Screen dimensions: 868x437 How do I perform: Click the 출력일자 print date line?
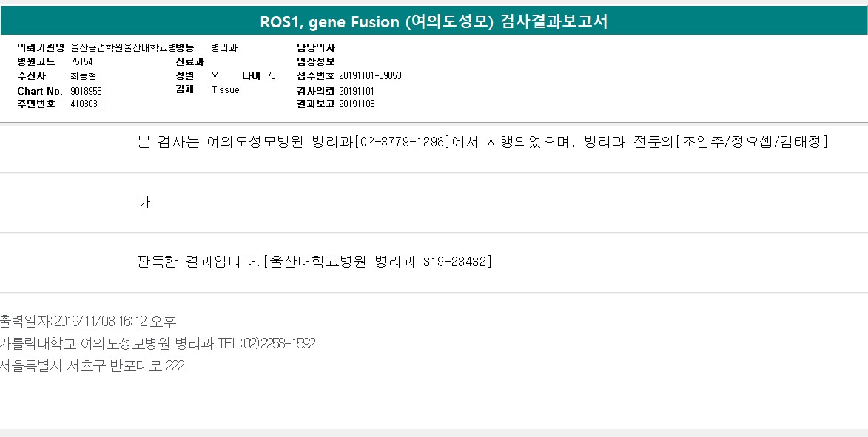(88, 322)
